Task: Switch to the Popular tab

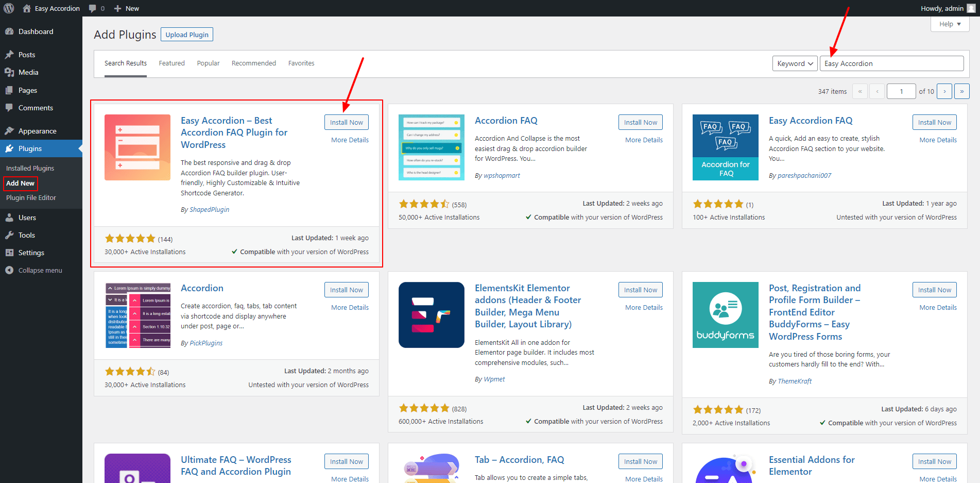Action: (208, 63)
